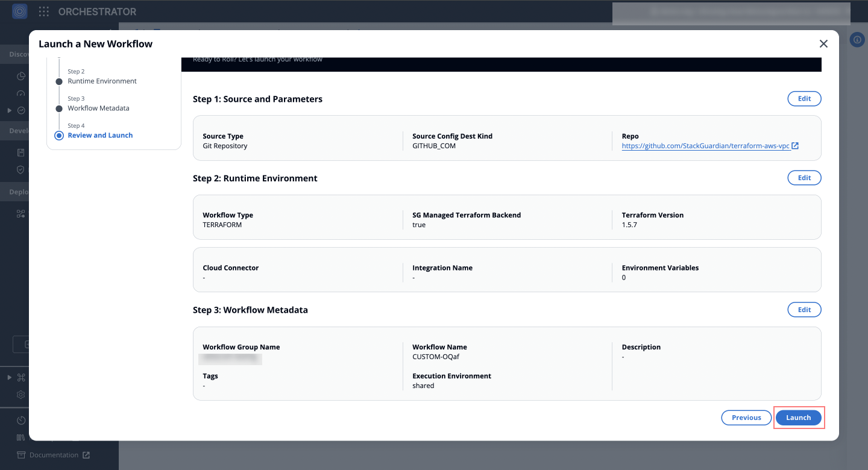Screen dimensions: 868x470
Task: Click the StackGuardian logo icon
Action: click(x=20, y=11)
